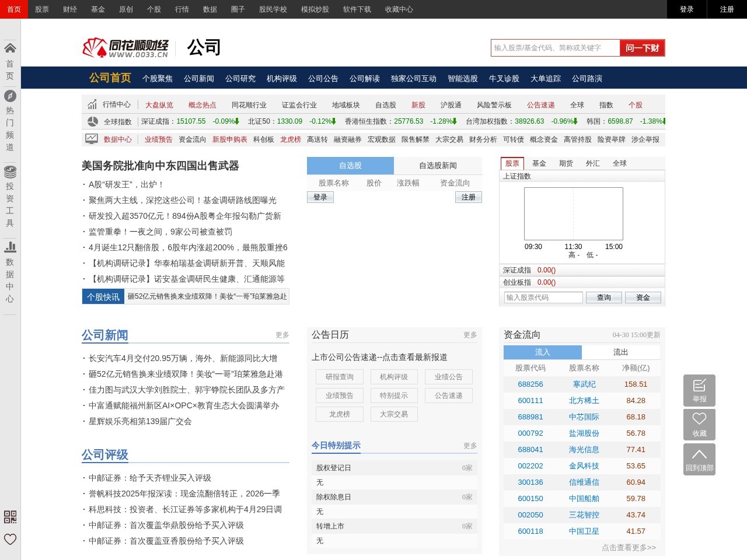The width and height of the screenshot is (747, 560).
Task: Open the investment tools coins icon
Action: point(10,171)
